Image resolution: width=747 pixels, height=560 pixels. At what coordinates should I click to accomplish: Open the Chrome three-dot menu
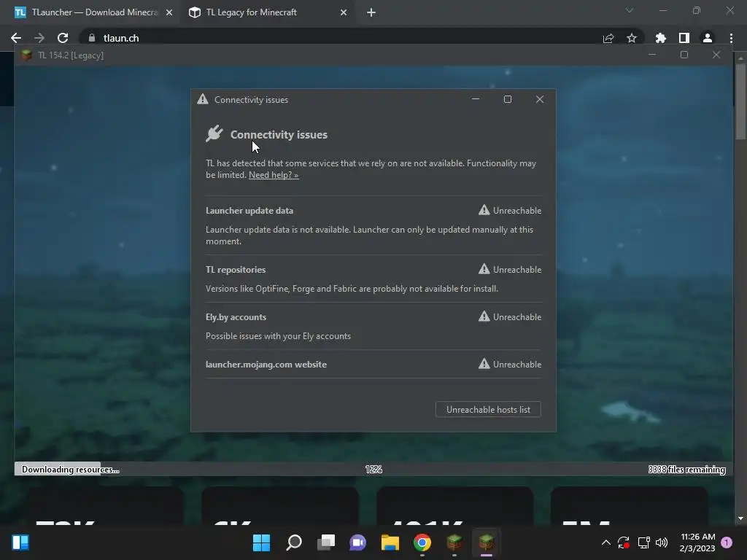731,38
